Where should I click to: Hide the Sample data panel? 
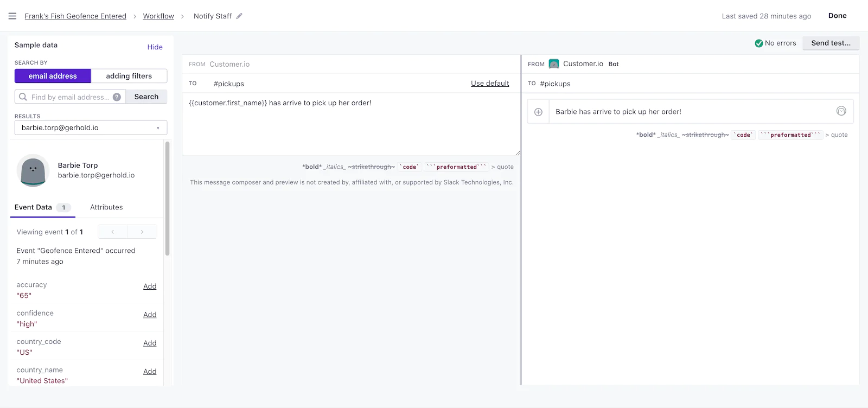155,47
